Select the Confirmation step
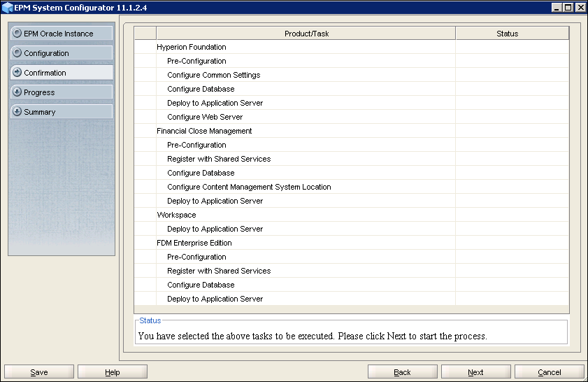 62,73
